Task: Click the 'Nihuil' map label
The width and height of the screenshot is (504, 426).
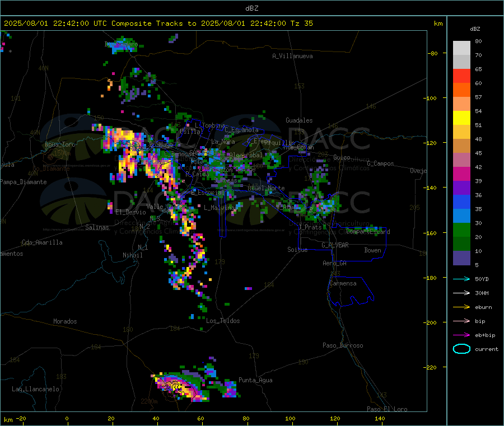Action: [x=133, y=255]
